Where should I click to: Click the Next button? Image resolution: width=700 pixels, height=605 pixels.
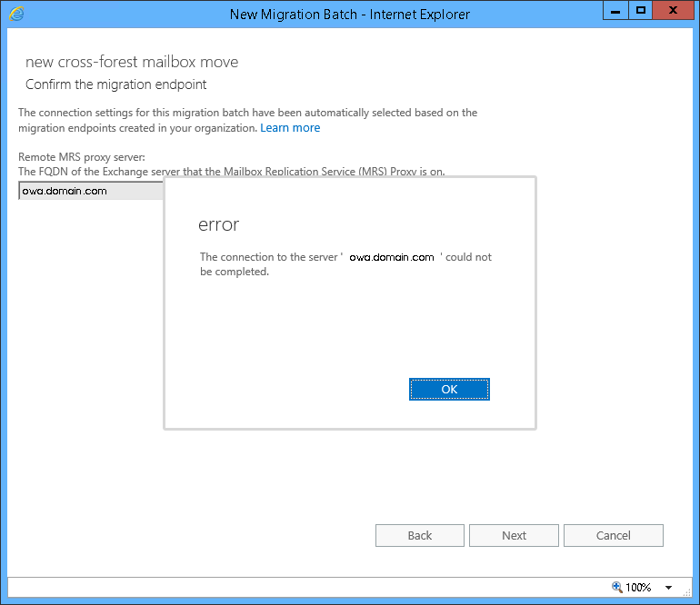pos(514,535)
